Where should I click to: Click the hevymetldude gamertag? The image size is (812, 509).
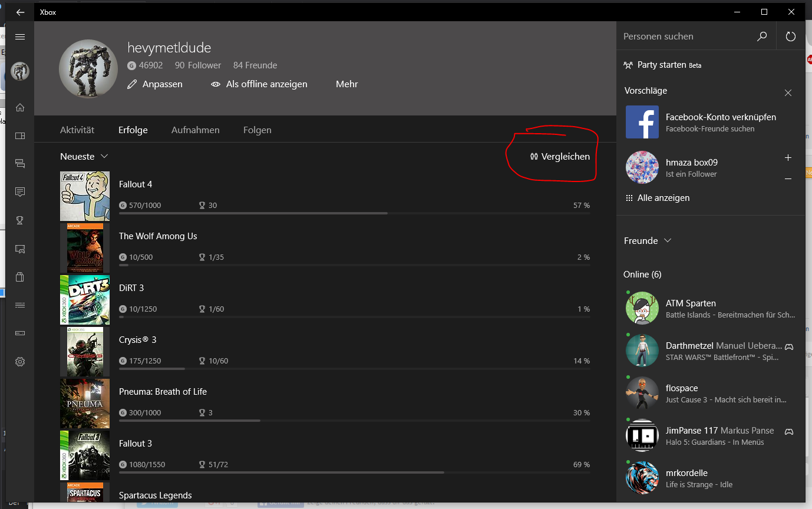169,48
